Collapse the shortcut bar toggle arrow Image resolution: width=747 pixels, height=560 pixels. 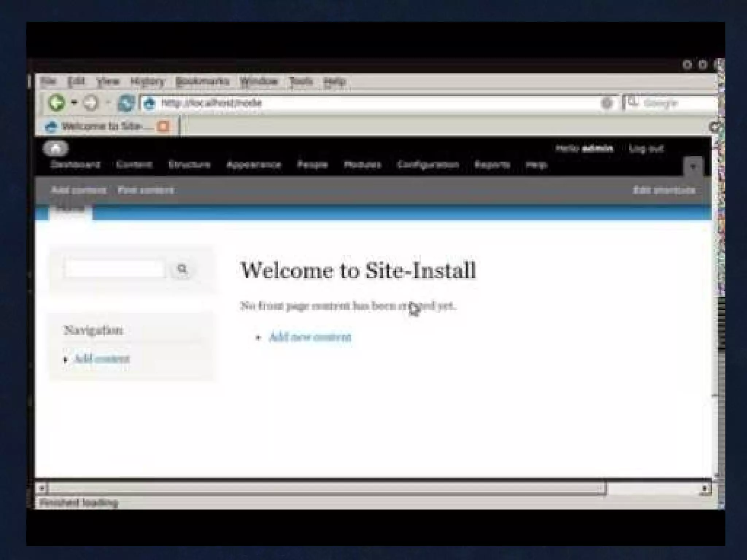coord(693,167)
